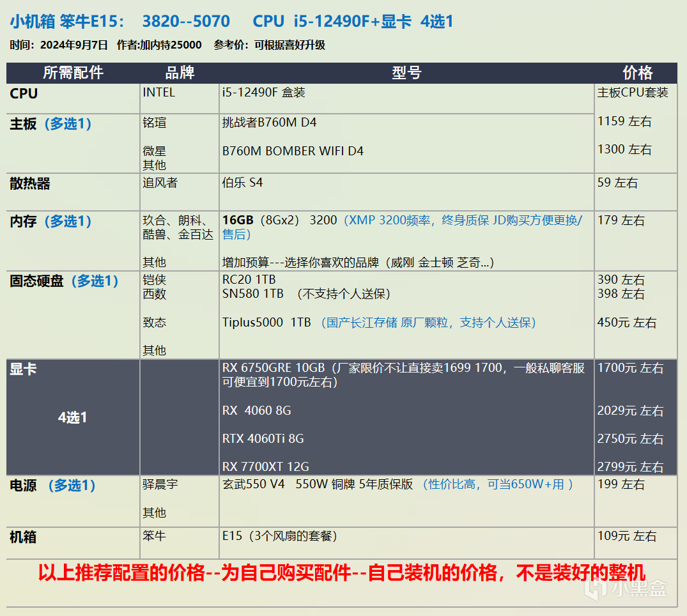This screenshot has width=687, height=616.
Task: Click the CPU row label
Action: point(24,94)
